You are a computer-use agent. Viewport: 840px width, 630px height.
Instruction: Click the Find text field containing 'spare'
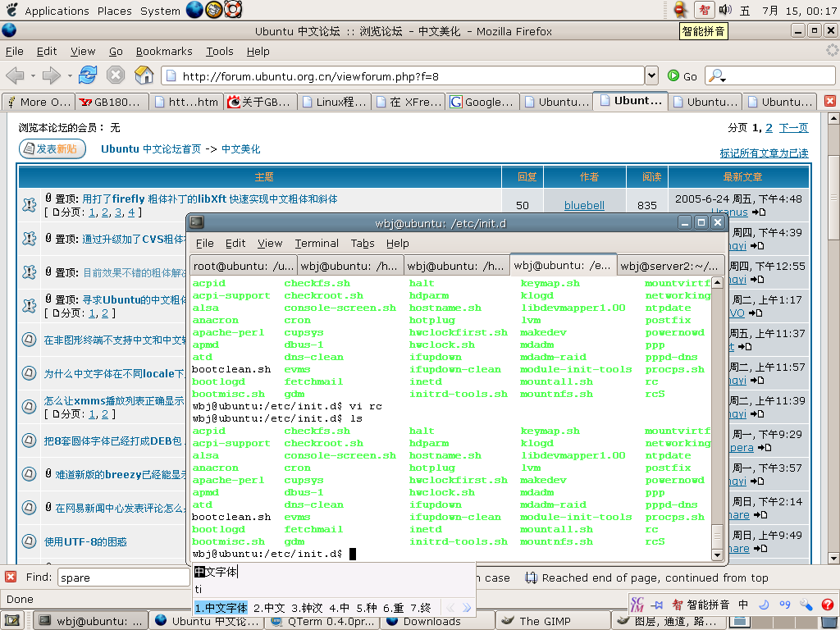(x=123, y=577)
